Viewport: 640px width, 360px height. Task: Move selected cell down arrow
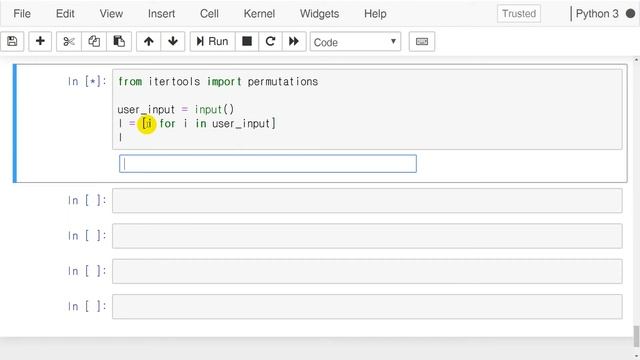pyautogui.click(x=173, y=41)
